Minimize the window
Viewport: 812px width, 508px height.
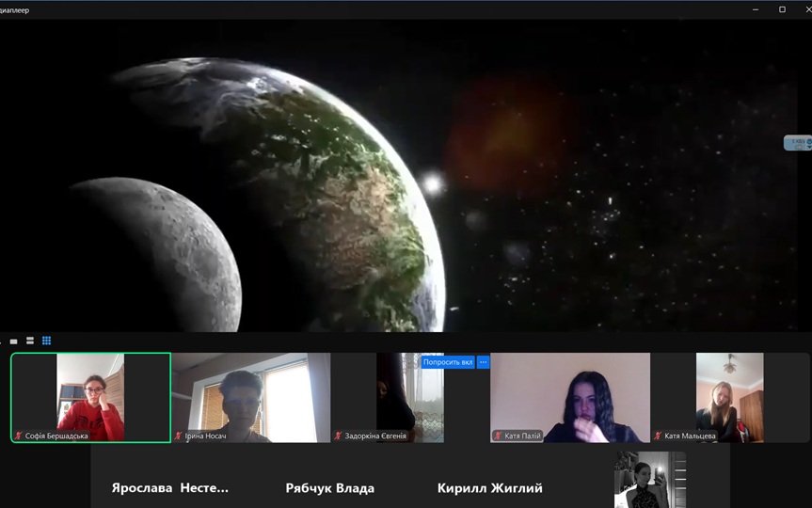(756, 9)
